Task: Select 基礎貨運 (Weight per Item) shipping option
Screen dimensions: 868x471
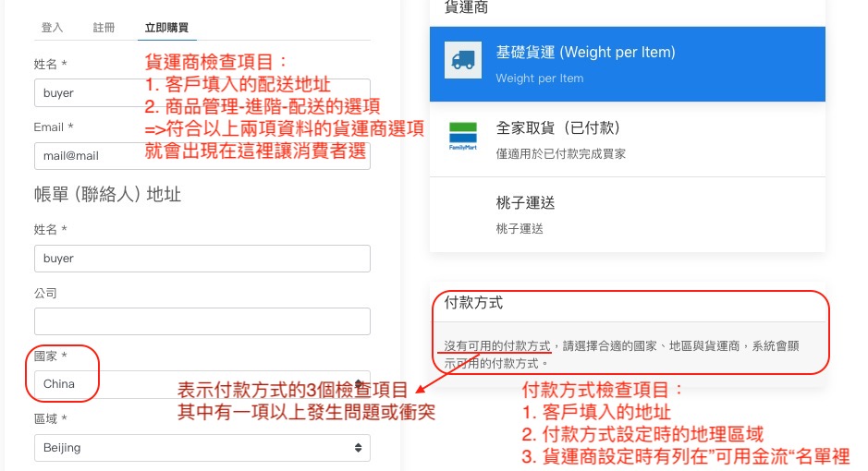Action: 627,64
